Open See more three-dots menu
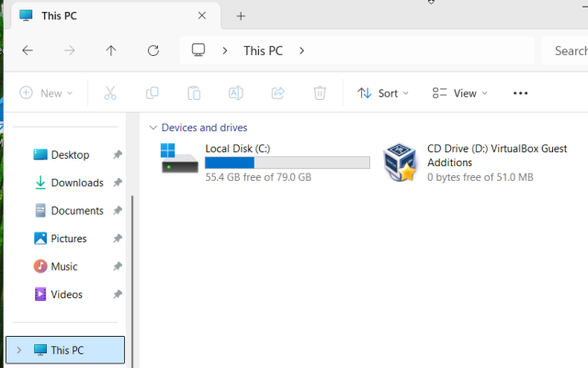 [x=520, y=93]
